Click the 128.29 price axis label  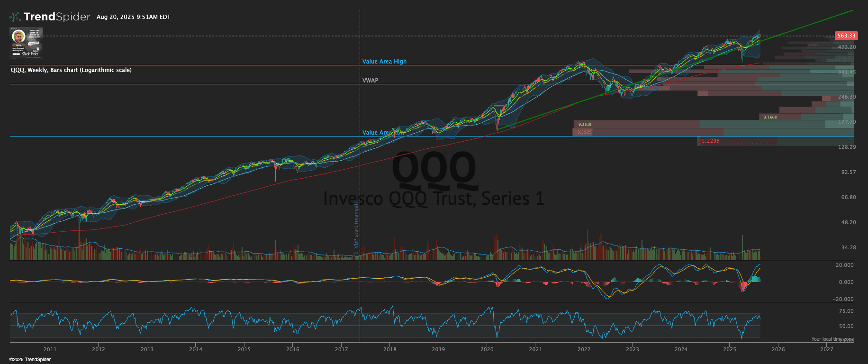point(847,147)
